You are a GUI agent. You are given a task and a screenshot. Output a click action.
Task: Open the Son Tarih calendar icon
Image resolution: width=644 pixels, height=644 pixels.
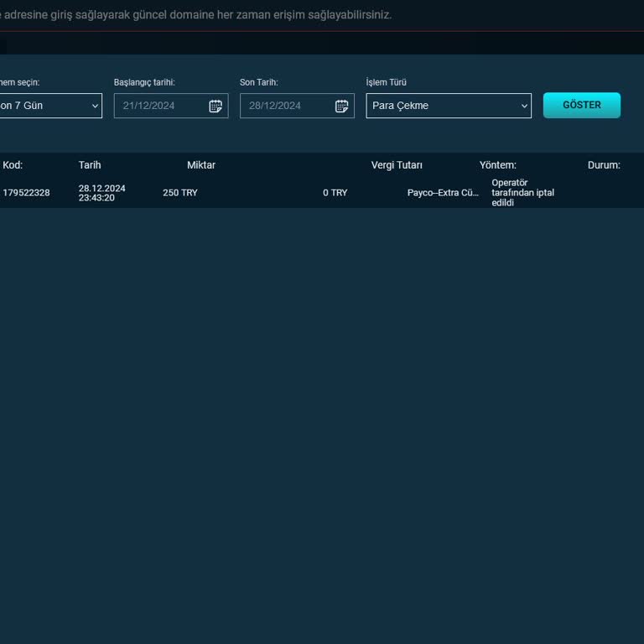341,106
